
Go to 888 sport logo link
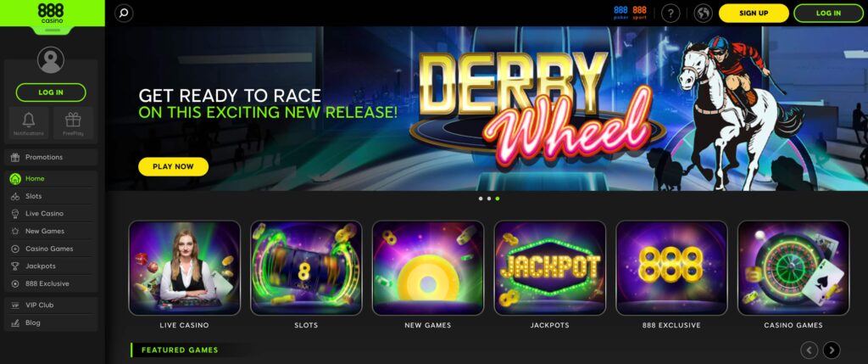639,13
